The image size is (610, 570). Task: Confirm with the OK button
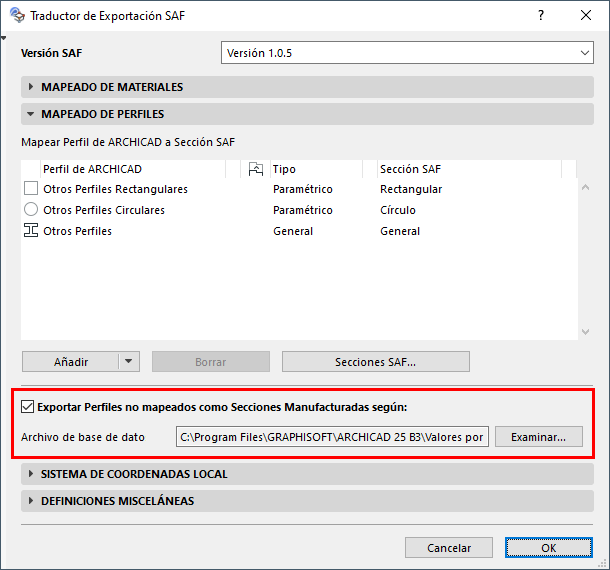coord(549,548)
